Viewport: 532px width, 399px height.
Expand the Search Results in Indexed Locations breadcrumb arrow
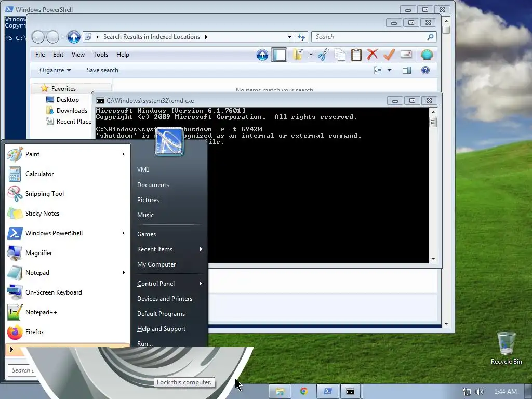(x=206, y=37)
